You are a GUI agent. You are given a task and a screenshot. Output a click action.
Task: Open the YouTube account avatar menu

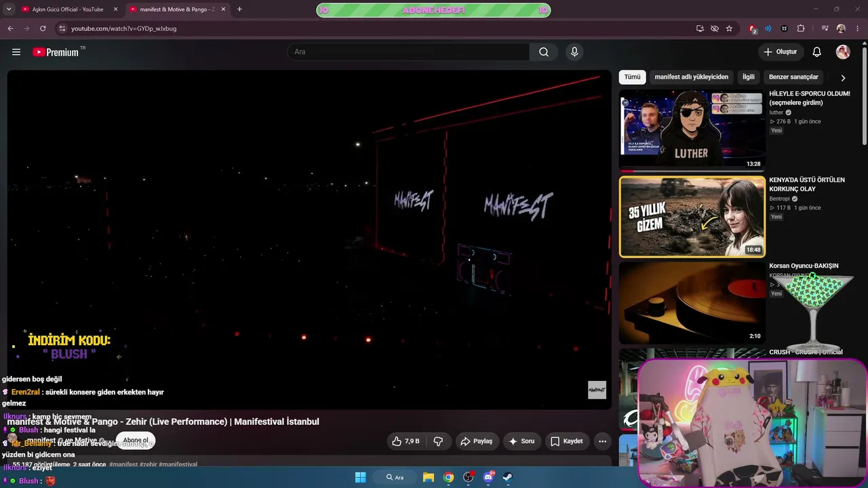tap(843, 52)
